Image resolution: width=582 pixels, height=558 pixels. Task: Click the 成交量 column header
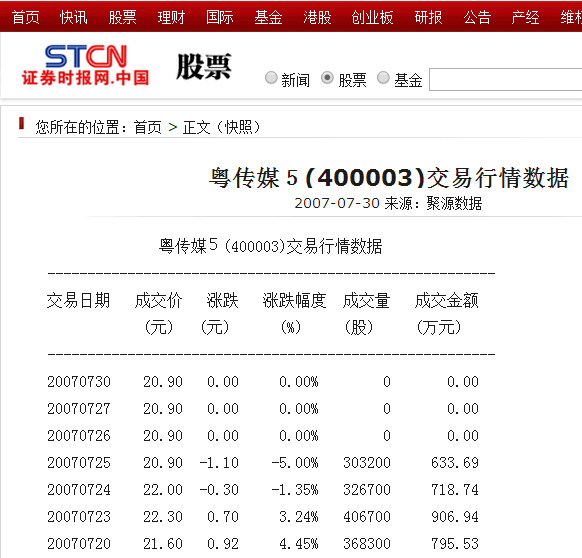tap(366, 300)
